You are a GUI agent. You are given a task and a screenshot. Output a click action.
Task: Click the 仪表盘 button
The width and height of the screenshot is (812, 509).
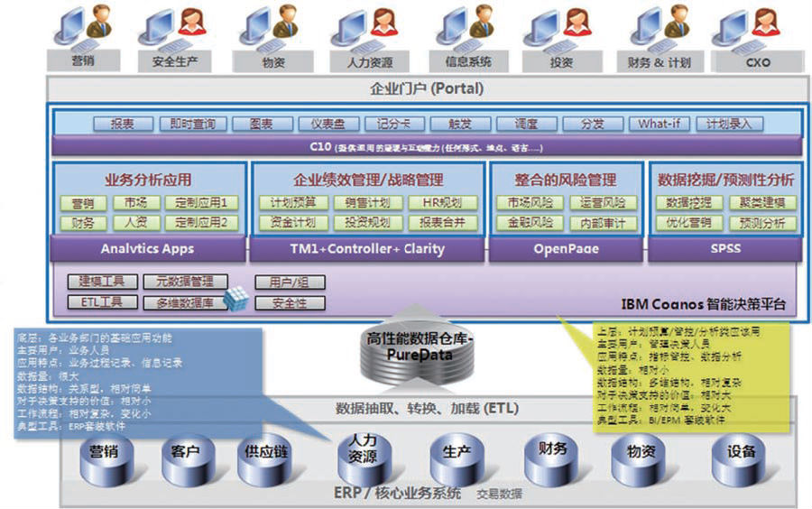(328, 124)
